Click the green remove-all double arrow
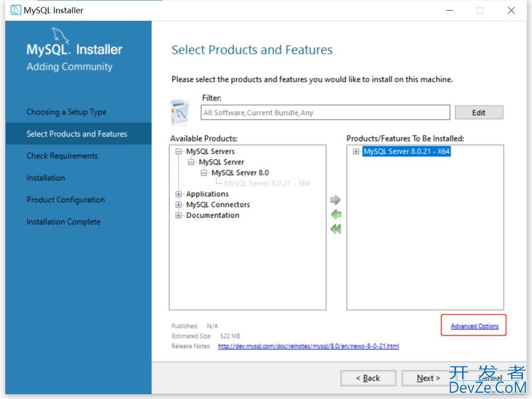 (x=336, y=229)
